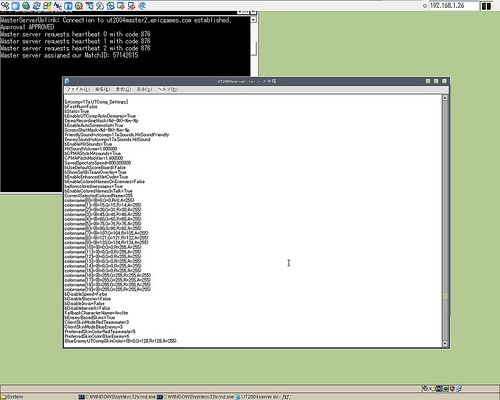This screenshot has height=400, width=500.
Task: Switch to second cmd.exe taskbar button
Action: (x=195, y=397)
